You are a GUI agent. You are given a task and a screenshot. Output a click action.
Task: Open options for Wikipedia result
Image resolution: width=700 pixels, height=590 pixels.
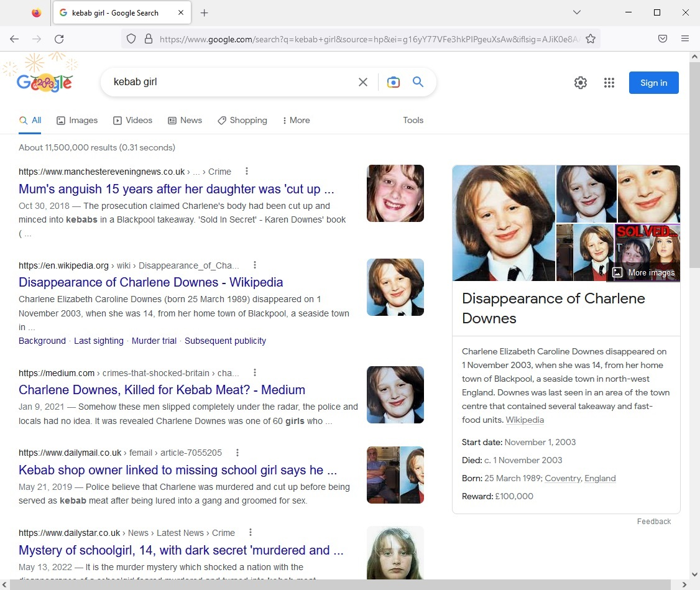[x=255, y=265]
